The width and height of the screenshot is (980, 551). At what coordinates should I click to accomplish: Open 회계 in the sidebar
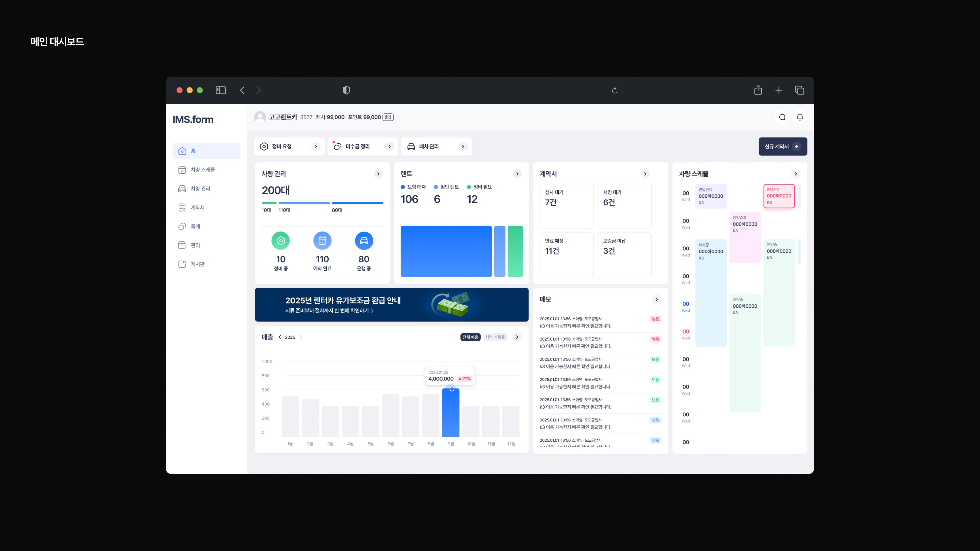206,226
